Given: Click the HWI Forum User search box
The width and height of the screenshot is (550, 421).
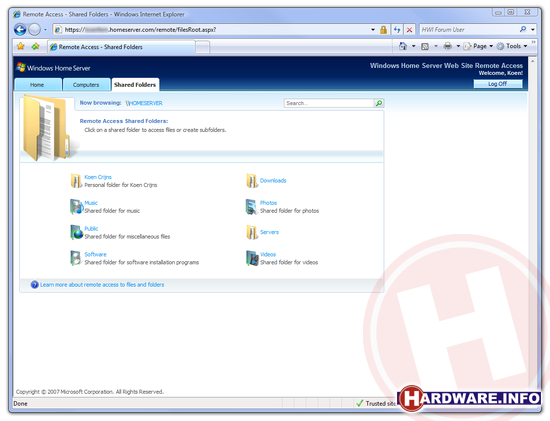Looking at the screenshot, I should [x=468, y=30].
